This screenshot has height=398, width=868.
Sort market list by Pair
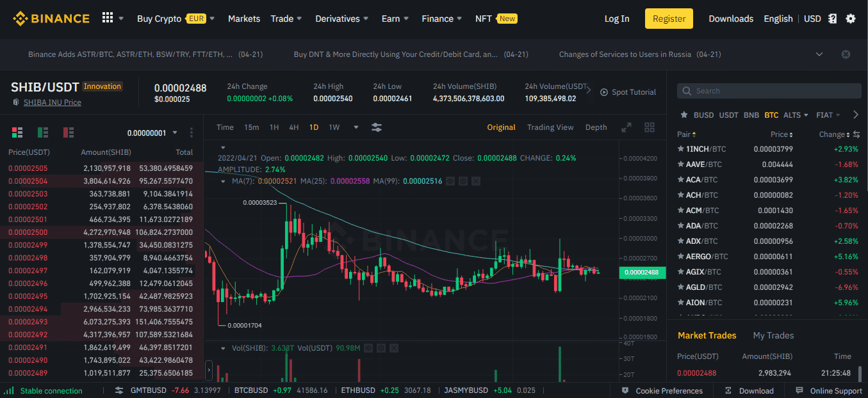click(x=686, y=134)
